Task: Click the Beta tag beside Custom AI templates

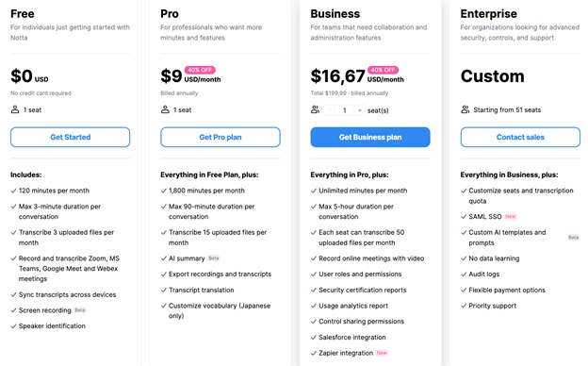Action: 573,238
